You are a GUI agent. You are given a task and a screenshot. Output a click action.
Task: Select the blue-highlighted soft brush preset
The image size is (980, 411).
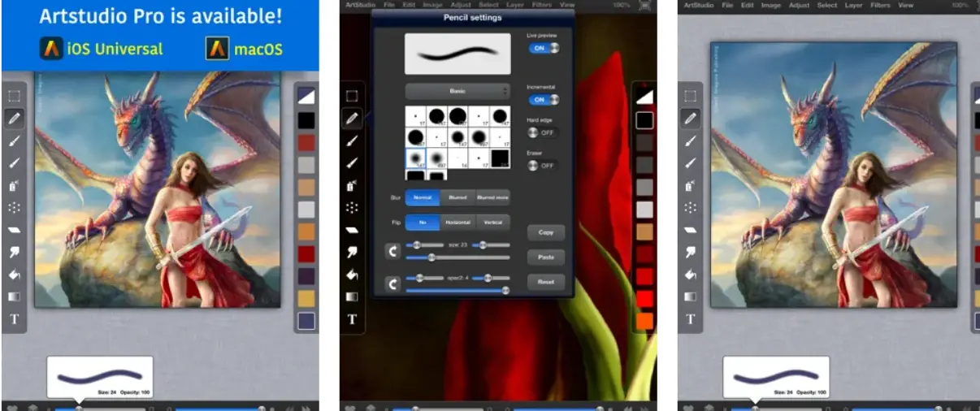pos(415,158)
